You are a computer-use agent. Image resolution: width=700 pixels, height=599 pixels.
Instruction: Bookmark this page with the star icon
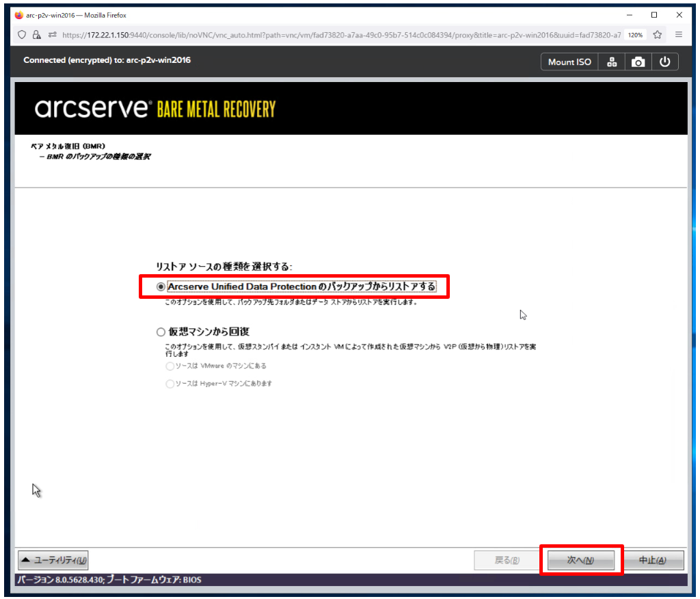657,35
